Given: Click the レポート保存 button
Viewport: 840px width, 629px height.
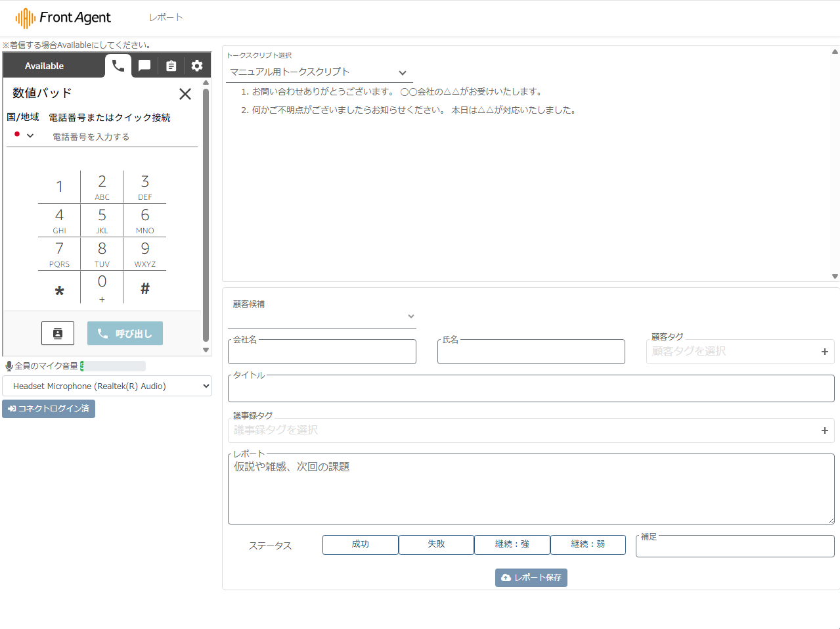Looking at the screenshot, I should (x=531, y=578).
